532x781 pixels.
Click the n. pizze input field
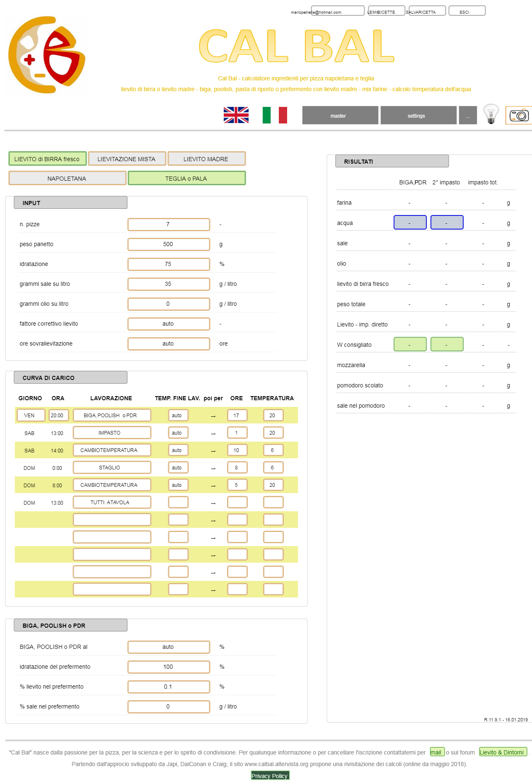(169, 224)
